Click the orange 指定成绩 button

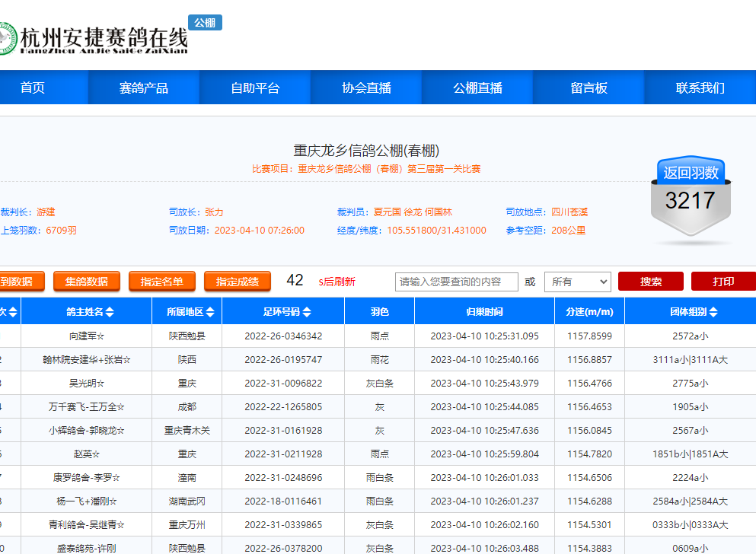click(237, 282)
